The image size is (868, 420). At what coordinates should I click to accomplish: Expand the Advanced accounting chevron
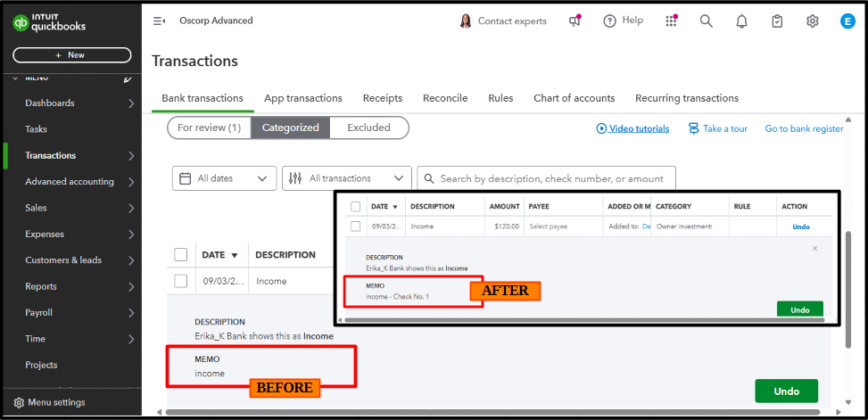click(131, 182)
